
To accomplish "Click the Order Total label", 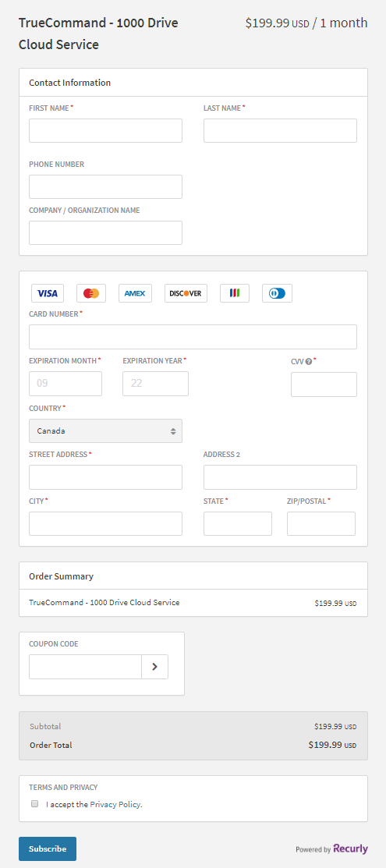I will [x=51, y=745].
